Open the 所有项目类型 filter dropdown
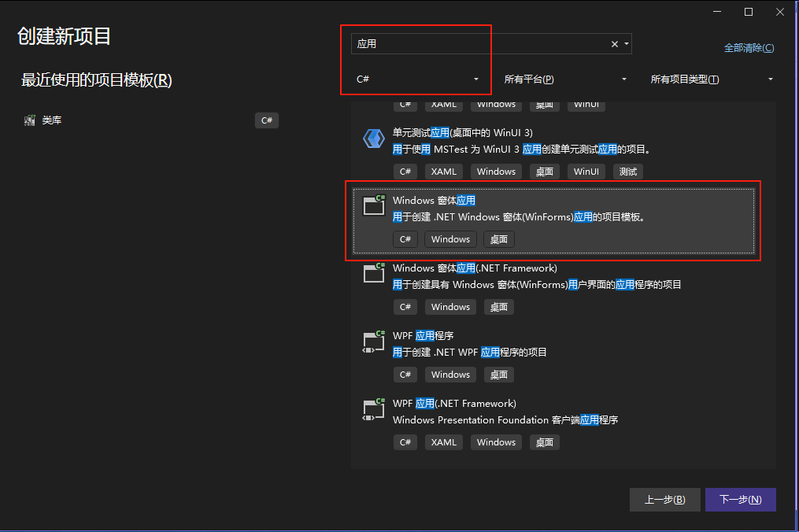 (x=712, y=79)
